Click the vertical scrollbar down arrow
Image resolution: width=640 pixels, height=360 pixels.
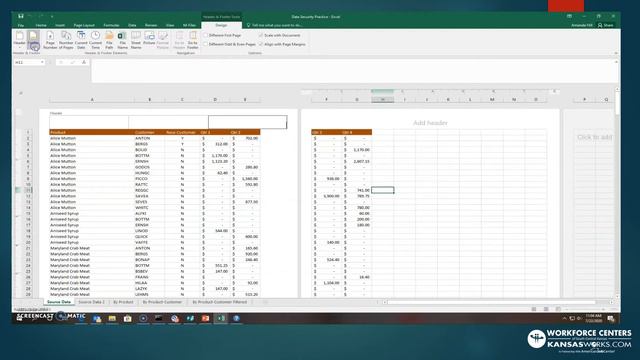tap(617, 296)
